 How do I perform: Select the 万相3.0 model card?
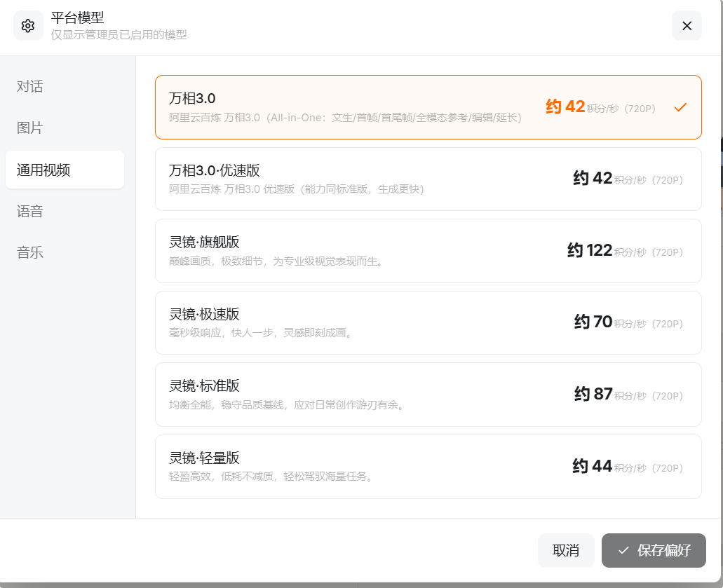coord(428,107)
